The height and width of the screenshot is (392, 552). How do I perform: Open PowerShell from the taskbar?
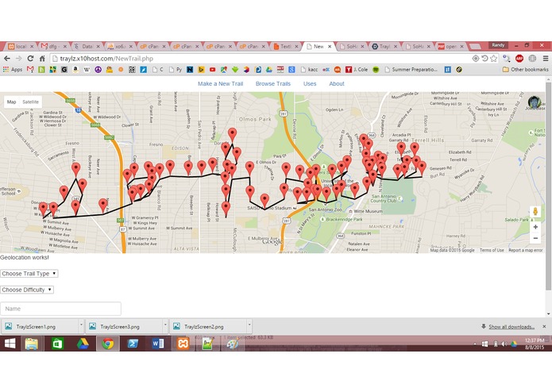tap(133, 344)
